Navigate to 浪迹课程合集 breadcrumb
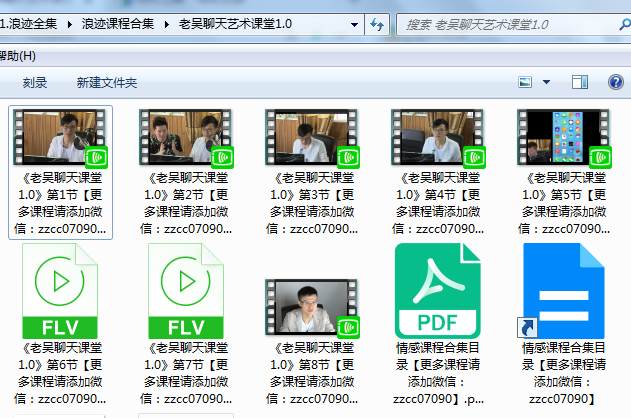631x418 pixels. click(118, 24)
